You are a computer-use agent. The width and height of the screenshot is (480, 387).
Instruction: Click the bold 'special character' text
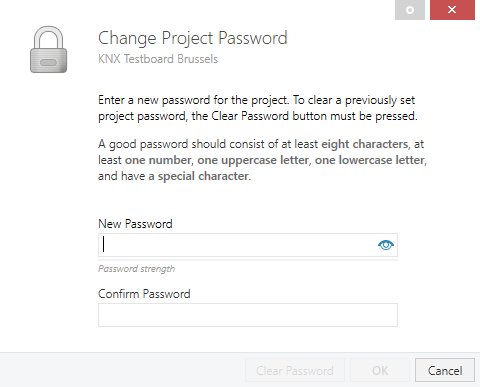point(204,176)
